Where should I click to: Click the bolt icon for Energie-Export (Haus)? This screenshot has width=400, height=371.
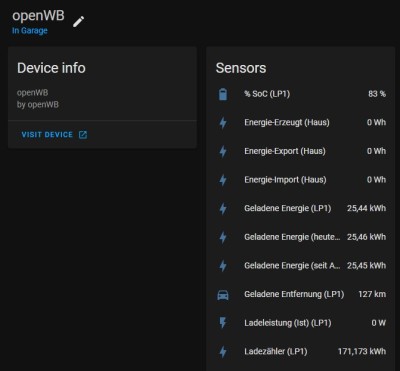(x=223, y=152)
